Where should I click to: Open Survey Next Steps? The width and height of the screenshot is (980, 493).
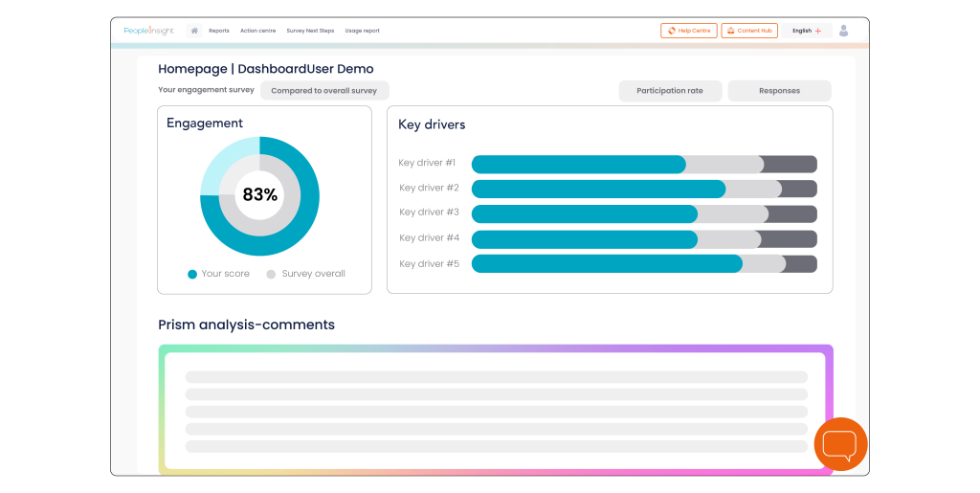(310, 31)
